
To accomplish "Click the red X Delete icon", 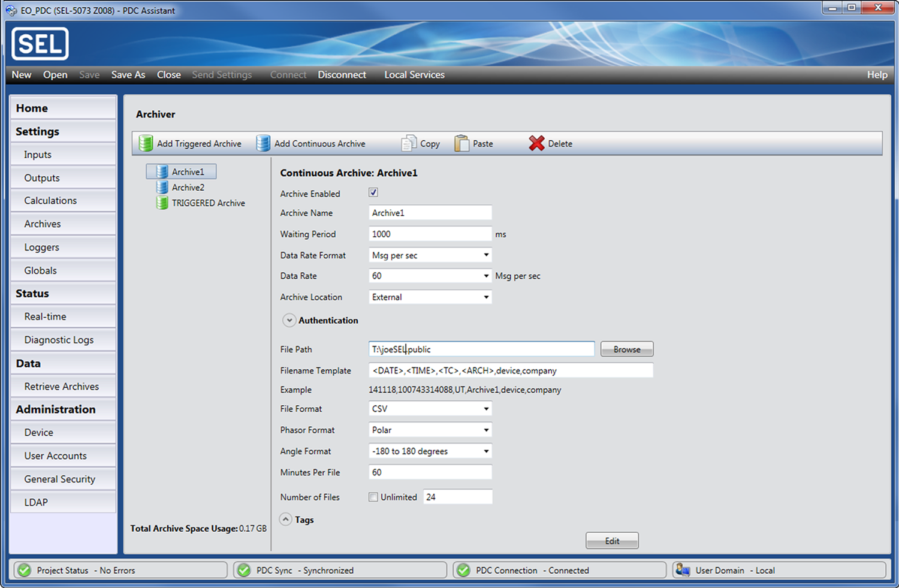I will pos(536,143).
